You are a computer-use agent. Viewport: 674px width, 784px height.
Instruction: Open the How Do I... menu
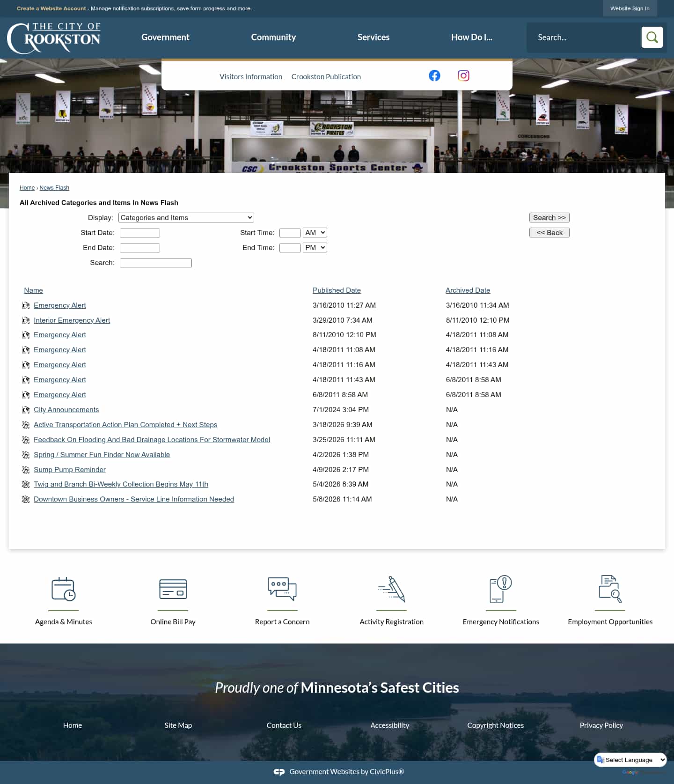[x=472, y=37]
